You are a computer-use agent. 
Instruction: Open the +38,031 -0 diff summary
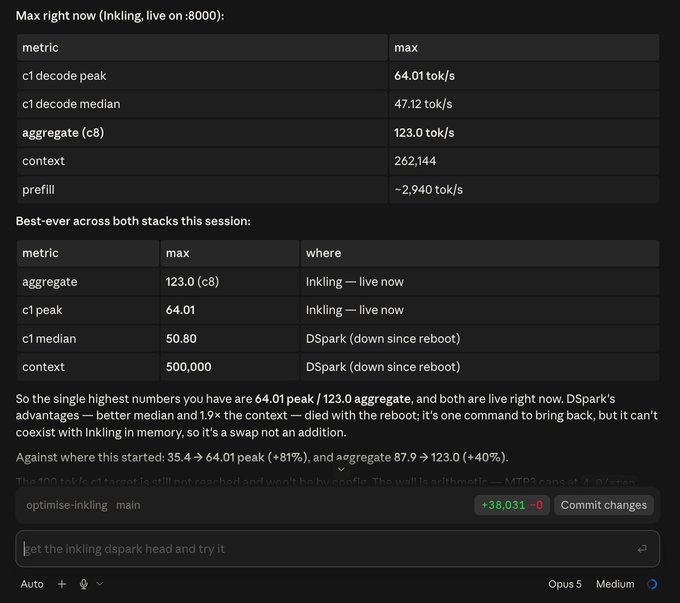pos(512,505)
